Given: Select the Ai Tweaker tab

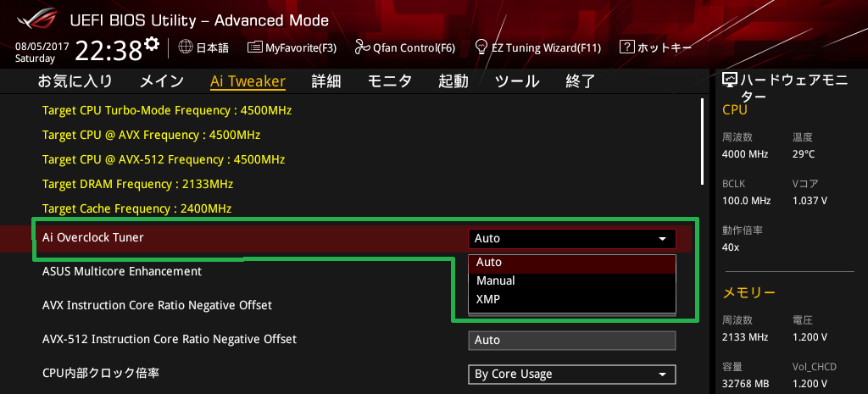Looking at the screenshot, I should click(x=248, y=81).
